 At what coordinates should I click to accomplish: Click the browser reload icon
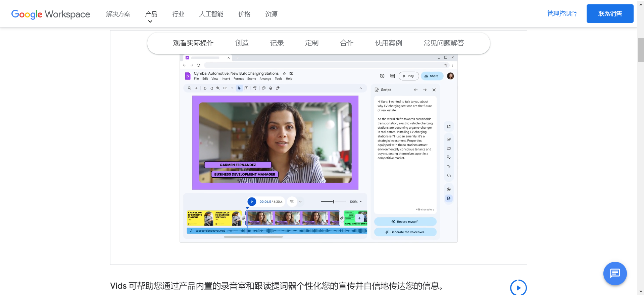[198, 65]
